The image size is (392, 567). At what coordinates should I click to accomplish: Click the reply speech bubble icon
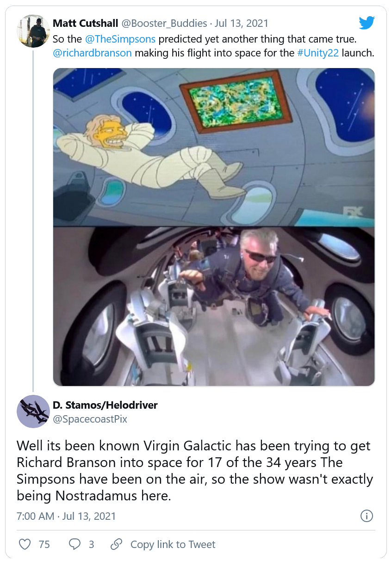tap(75, 544)
